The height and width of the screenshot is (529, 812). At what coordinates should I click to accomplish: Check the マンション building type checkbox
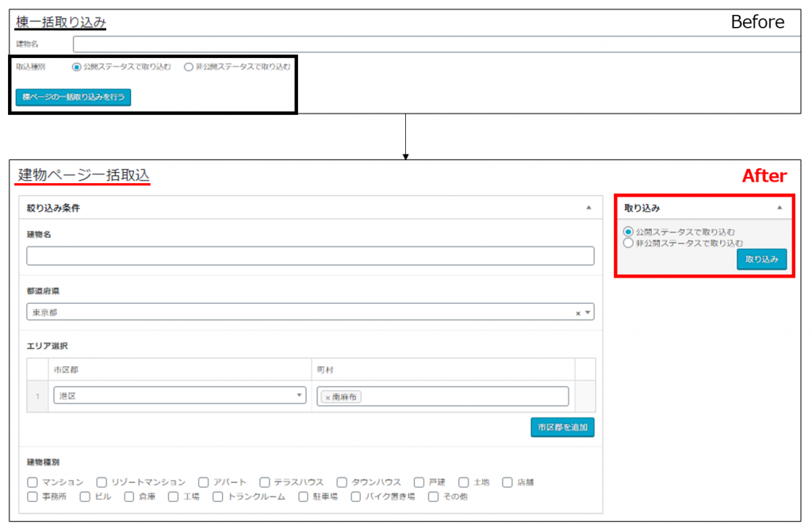tap(33, 482)
